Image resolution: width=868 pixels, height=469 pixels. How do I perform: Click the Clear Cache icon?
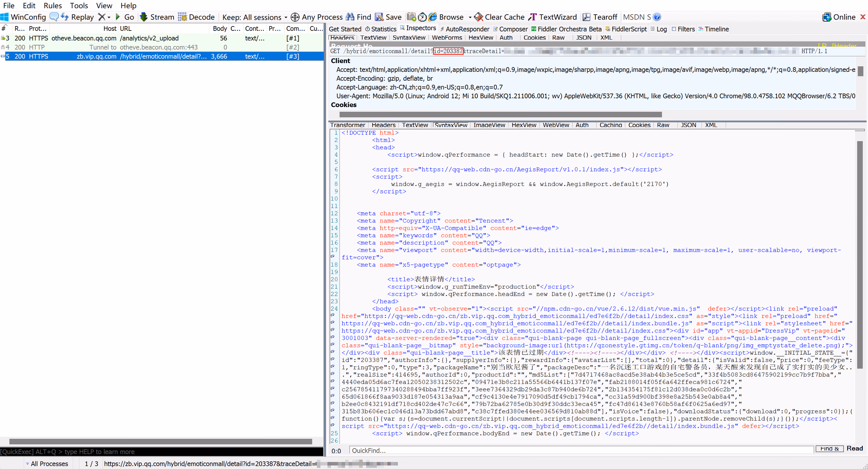click(479, 17)
